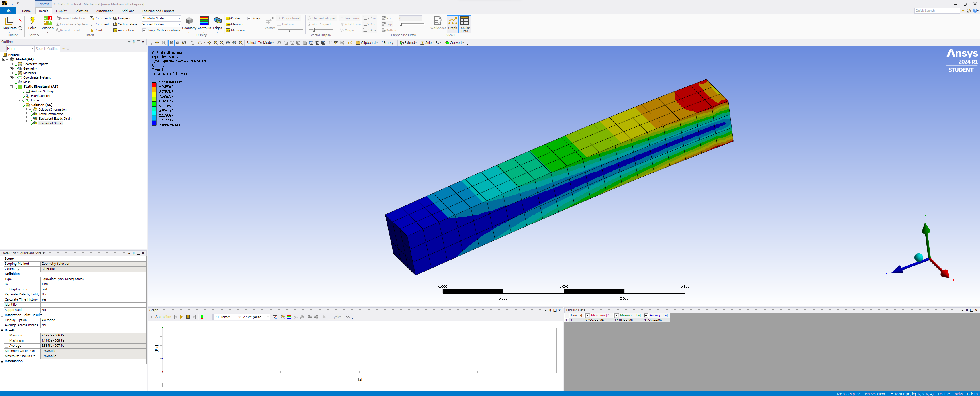This screenshot has height=396, width=980.
Task: Click the red X delete icon in ribbon
Action: pyautogui.click(x=20, y=21)
